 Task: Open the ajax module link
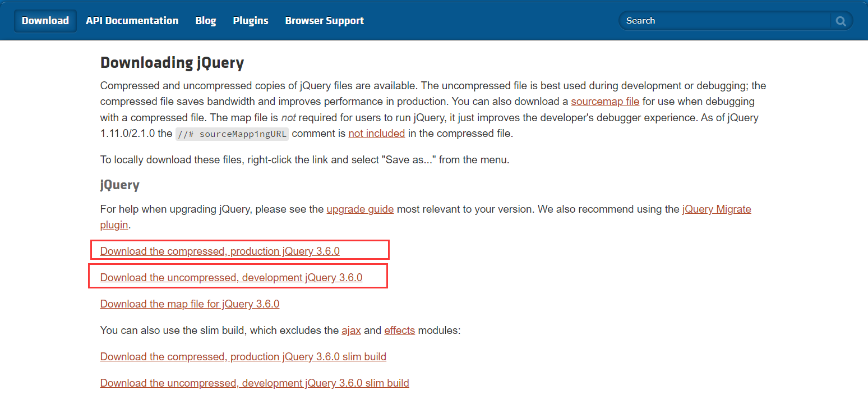pyautogui.click(x=351, y=331)
